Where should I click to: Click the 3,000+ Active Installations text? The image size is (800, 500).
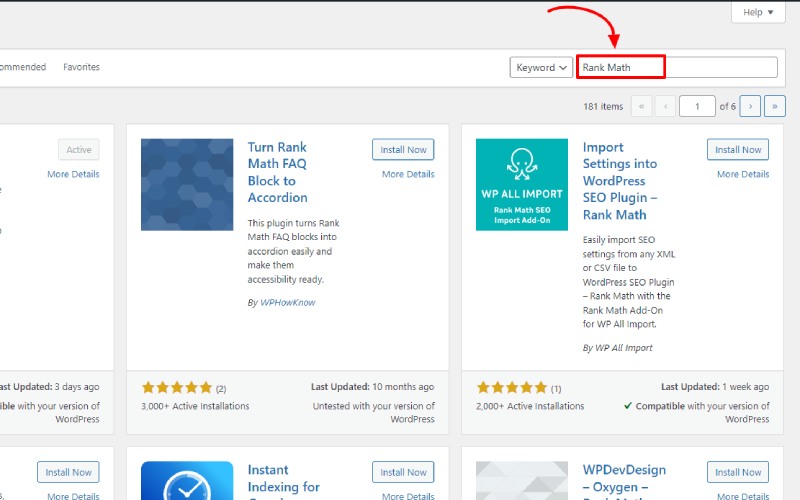point(195,406)
